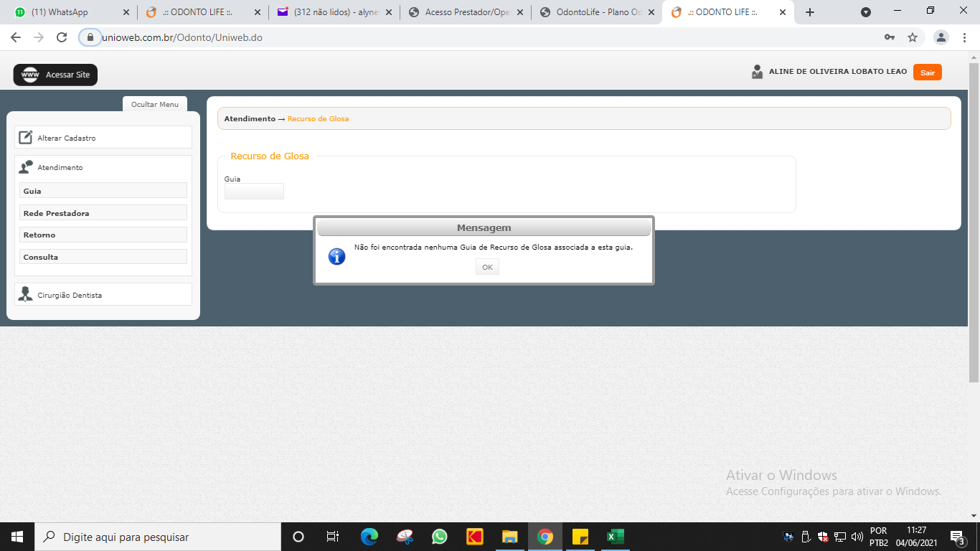Focus the Chrome address bar

point(488,37)
